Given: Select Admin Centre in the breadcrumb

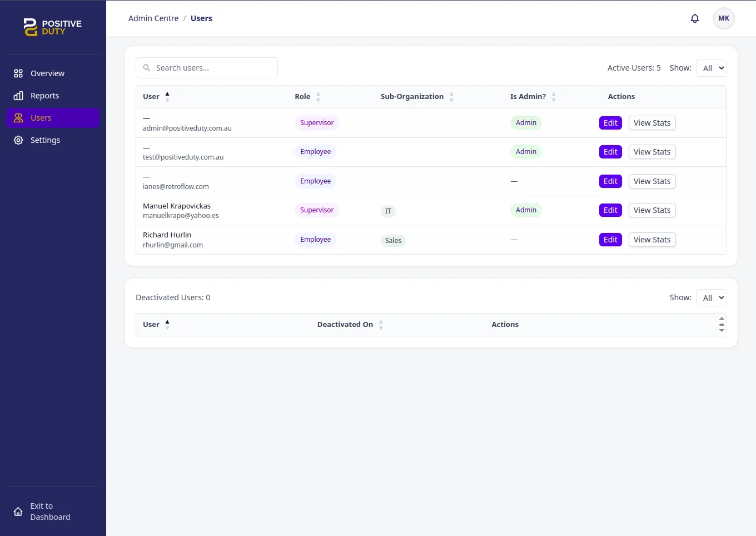Looking at the screenshot, I should [x=153, y=18].
